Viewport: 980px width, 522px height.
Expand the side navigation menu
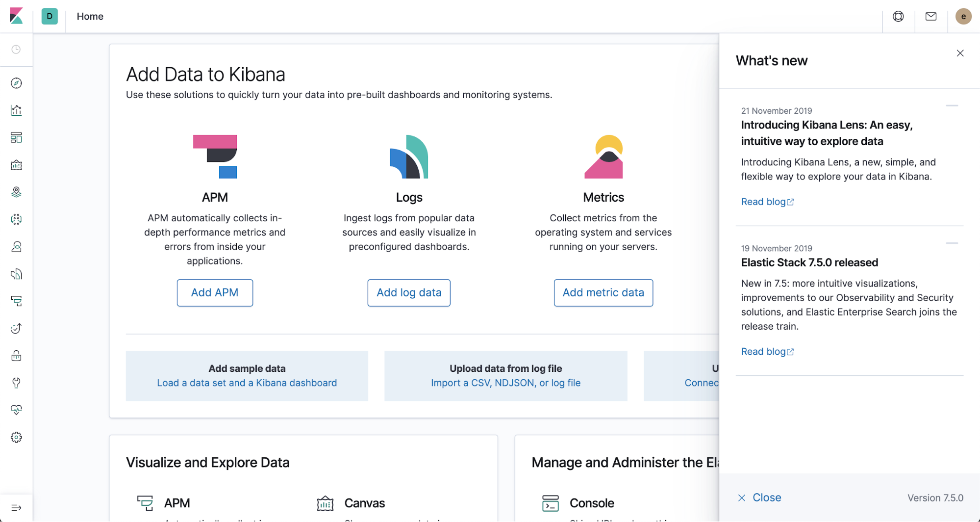tap(16, 508)
